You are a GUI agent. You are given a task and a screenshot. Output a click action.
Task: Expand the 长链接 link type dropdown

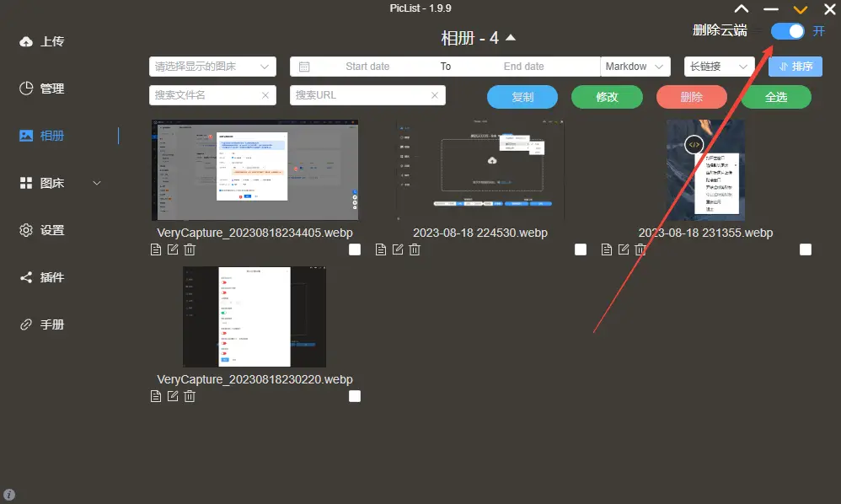[718, 67]
